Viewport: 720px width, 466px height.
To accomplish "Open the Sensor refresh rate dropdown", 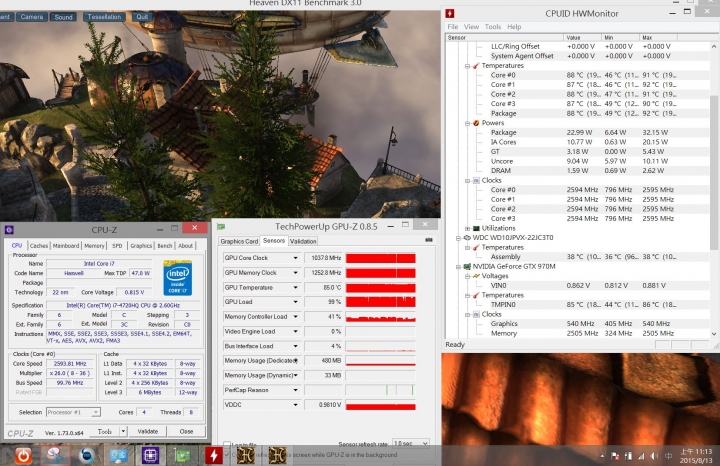I will click(425, 444).
